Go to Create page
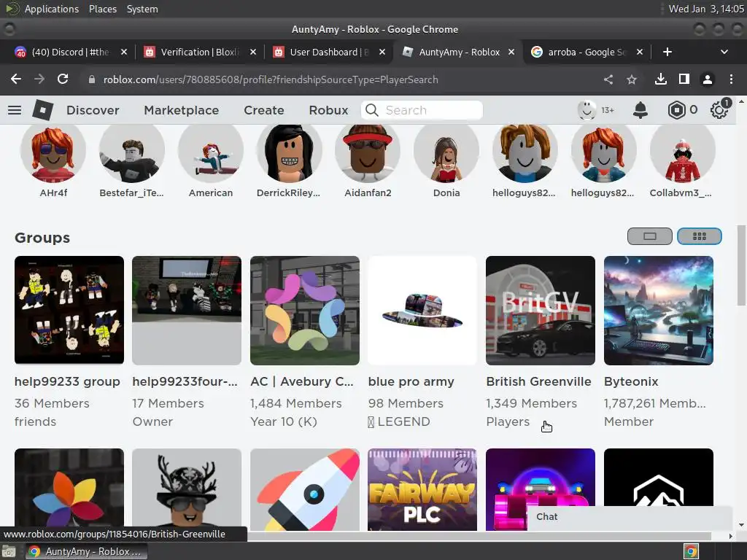The width and height of the screenshot is (747, 560). coord(264,110)
